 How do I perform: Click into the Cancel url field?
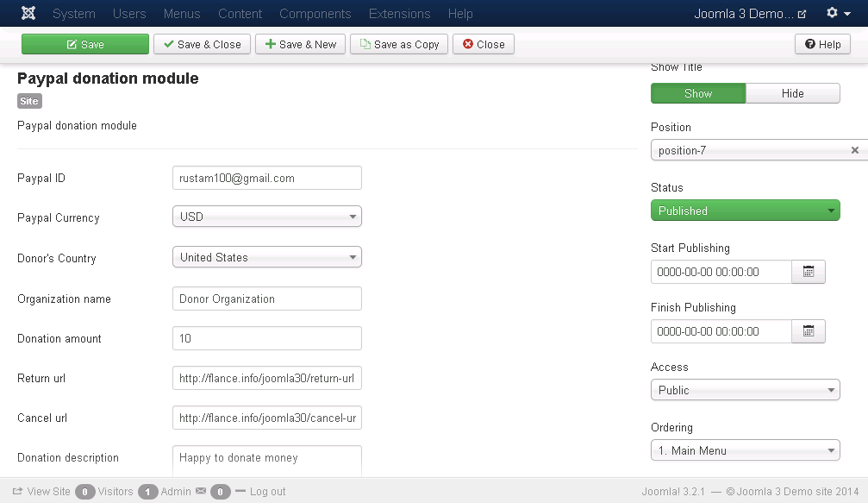coord(267,418)
